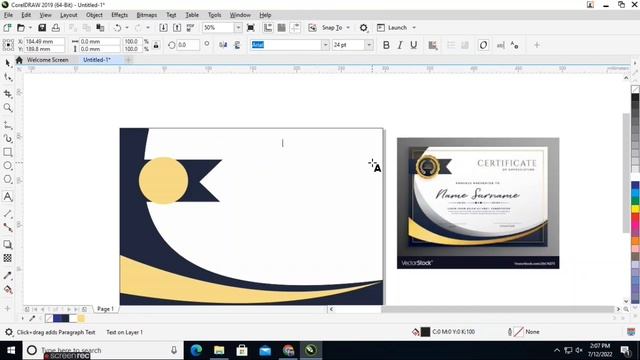Select the Pick tool
Screen dimensions: 640x360
(x=8, y=62)
